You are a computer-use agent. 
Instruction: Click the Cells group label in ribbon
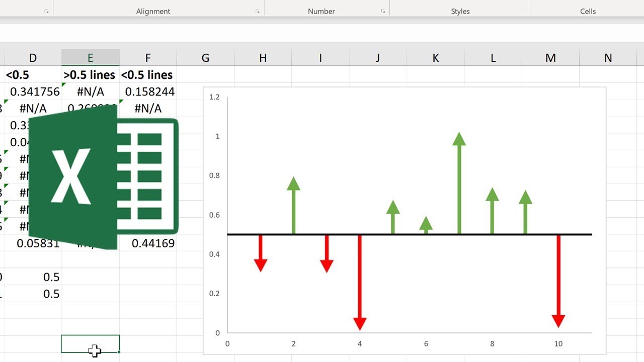coord(588,11)
